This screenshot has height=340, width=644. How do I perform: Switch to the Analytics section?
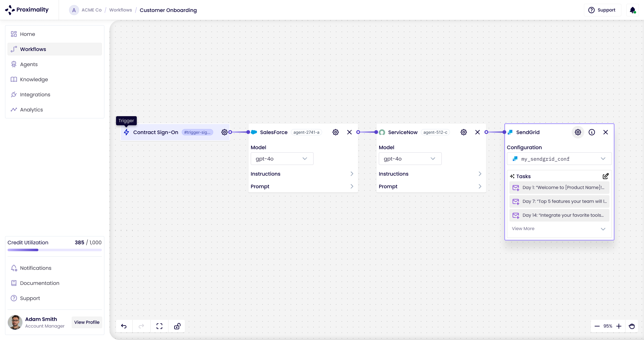click(31, 110)
